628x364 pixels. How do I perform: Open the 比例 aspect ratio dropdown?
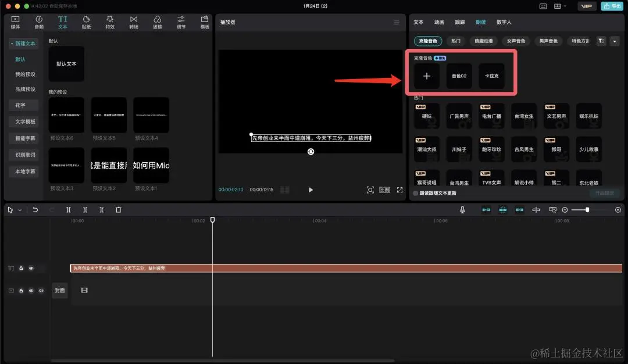pyautogui.click(x=384, y=190)
